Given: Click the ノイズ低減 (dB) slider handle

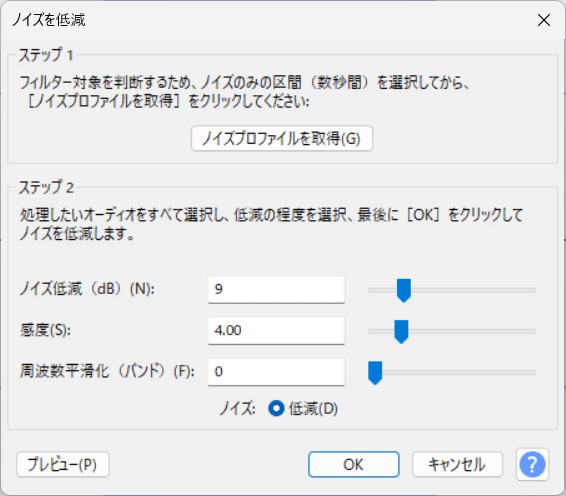Looking at the screenshot, I should coord(404,290).
